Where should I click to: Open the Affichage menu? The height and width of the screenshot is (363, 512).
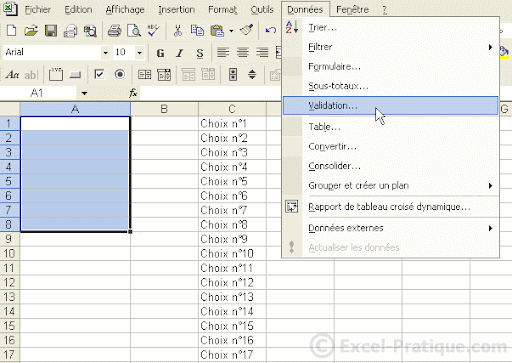pos(125,10)
